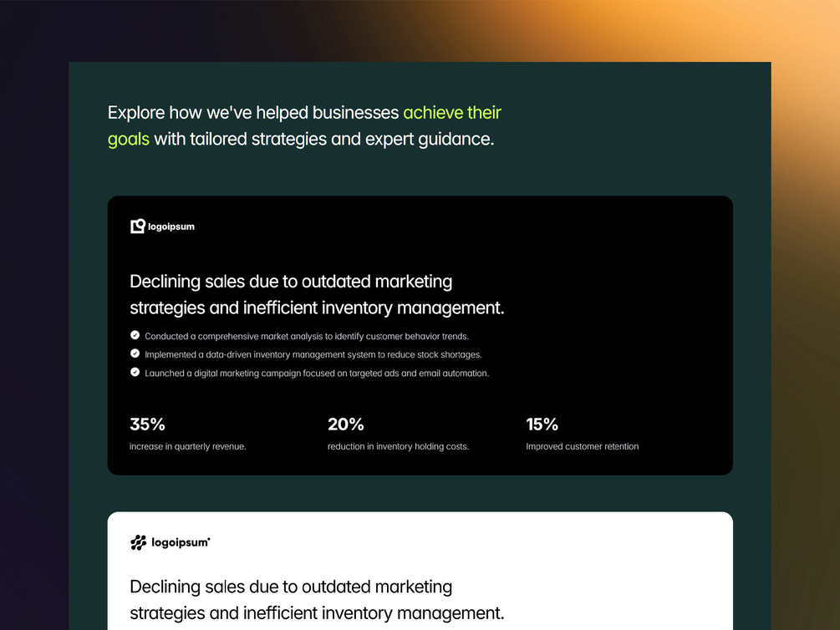840x630 pixels.
Task: Click 'increase in quarterly revenue' caption
Action: click(187, 446)
